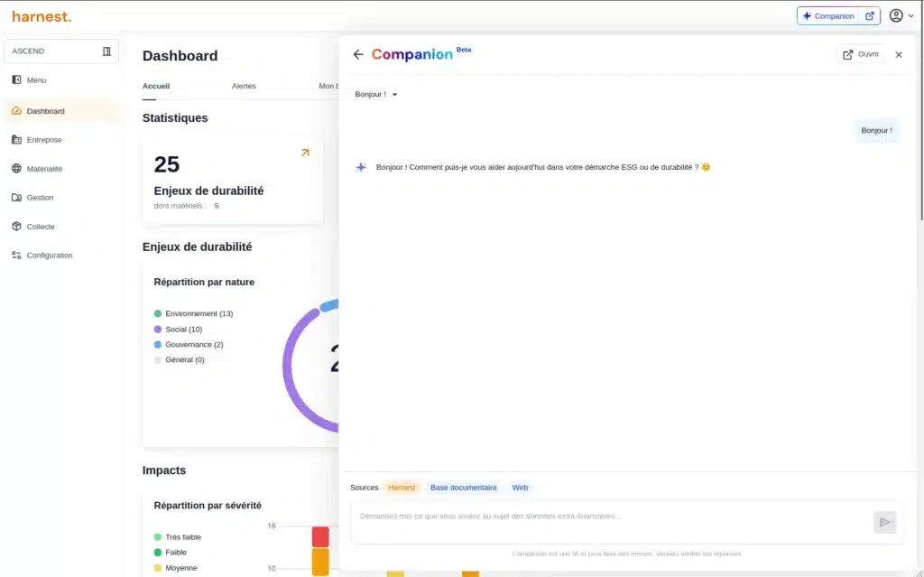Click the Companion assistant greeting reply
This screenshot has height=577, width=924.
[542, 168]
